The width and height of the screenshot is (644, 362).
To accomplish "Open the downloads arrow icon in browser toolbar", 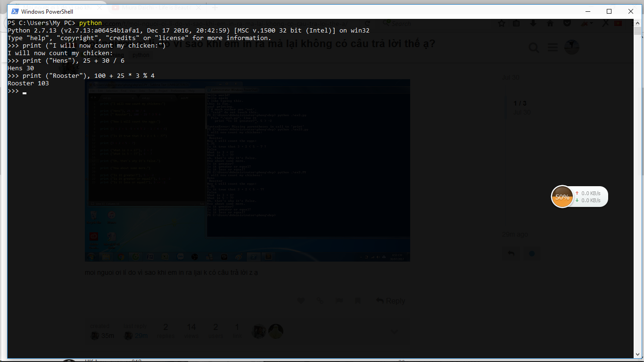I will pyautogui.click(x=534, y=24).
